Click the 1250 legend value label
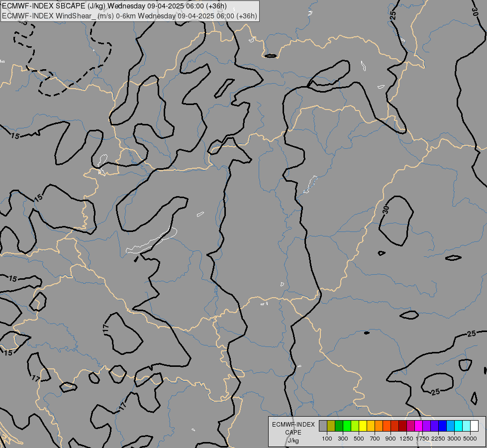This screenshot has width=487, height=448. click(406, 439)
